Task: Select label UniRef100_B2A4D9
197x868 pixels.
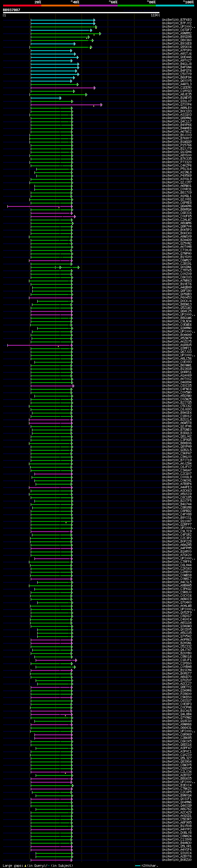Action: pyautogui.click(x=177, y=240)
